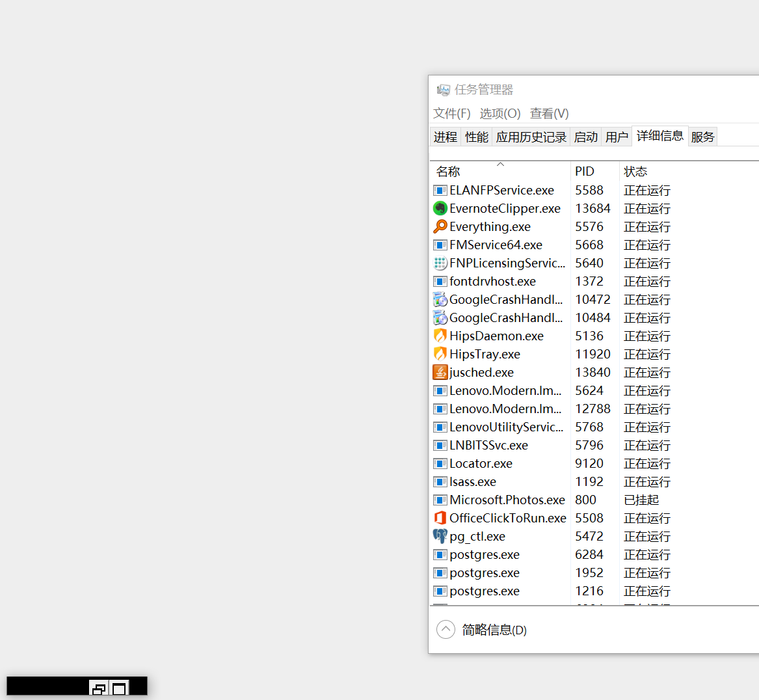This screenshot has width=759, height=700.
Task: Click the ELANFPService.exe process icon
Action: point(440,190)
